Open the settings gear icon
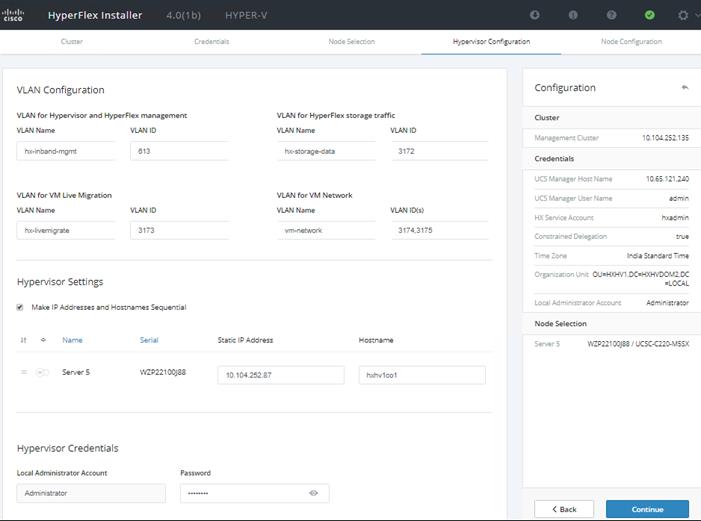This screenshot has width=701, height=521. (x=683, y=15)
